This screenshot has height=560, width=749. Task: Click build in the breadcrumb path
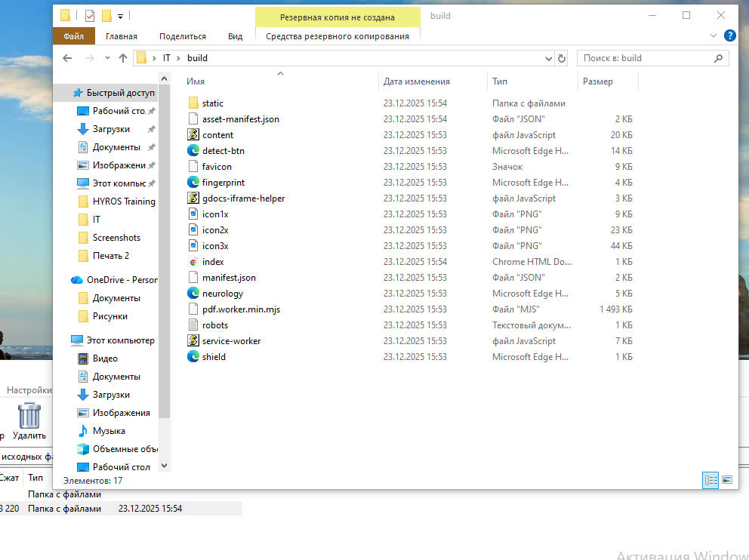[197, 58]
